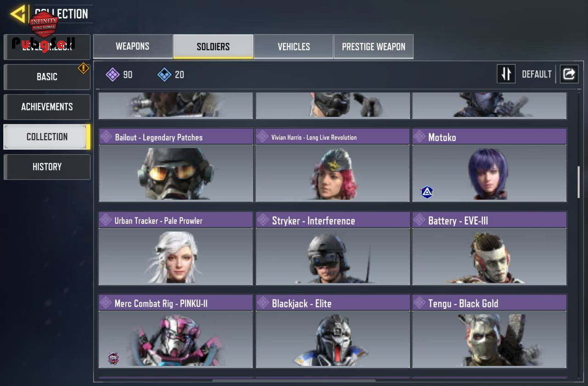Open the ACHIEVEMENTS section

(47, 107)
